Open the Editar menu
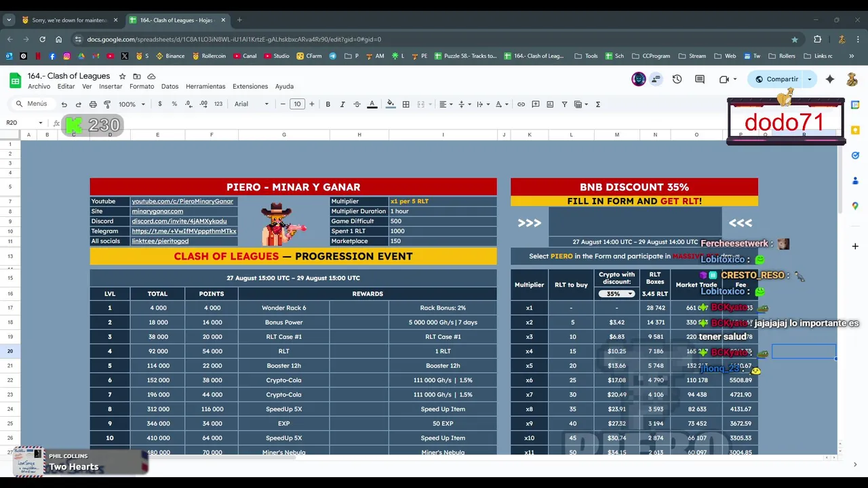868x488 pixels. [66, 87]
